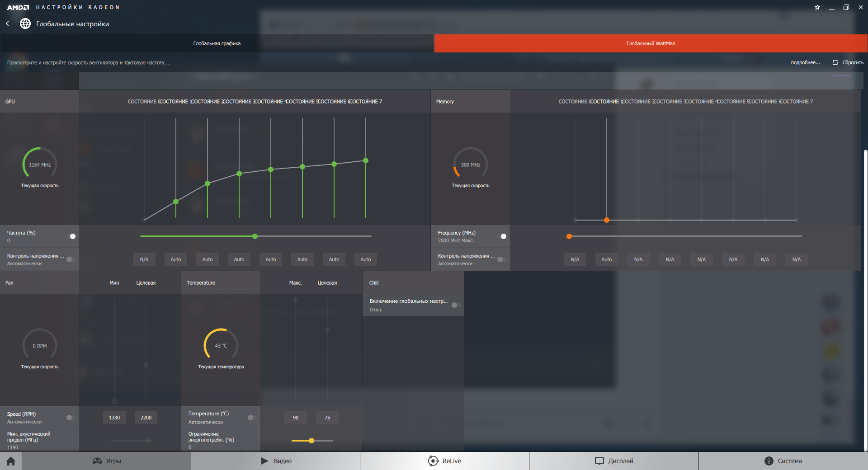Click the GPU frequency percentage slider
Viewport: 868px width, 470px height.
(x=256, y=236)
